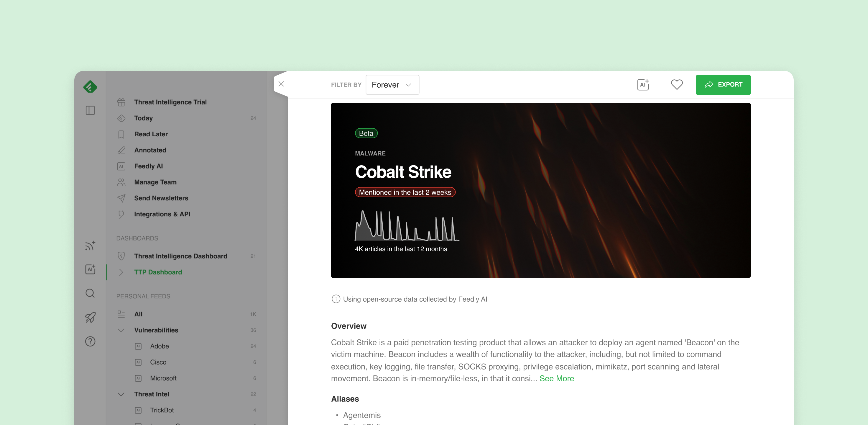The width and height of the screenshot is (868, 425).
Task: Toggle the sidebar panel icon
Action: (x=90, y=110)
